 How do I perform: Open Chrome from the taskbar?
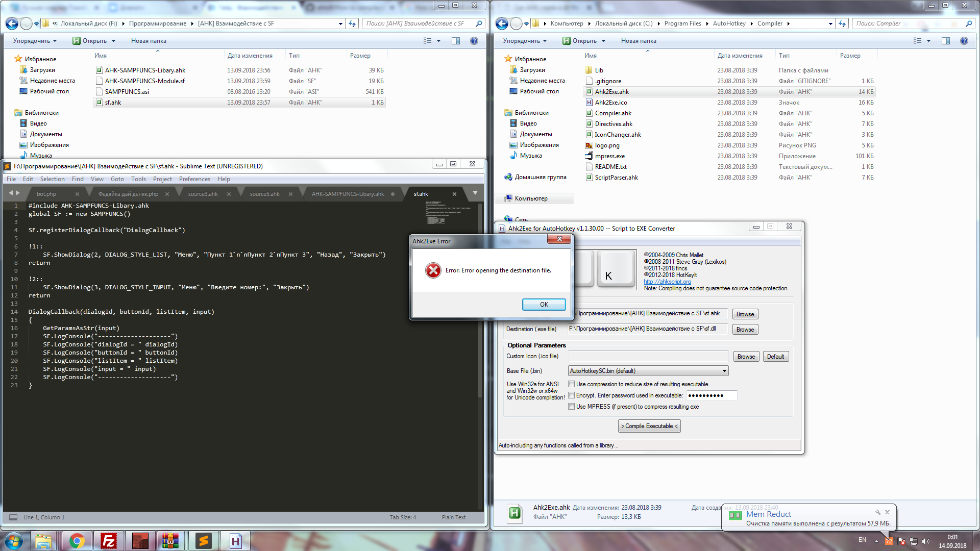(77, 541)
